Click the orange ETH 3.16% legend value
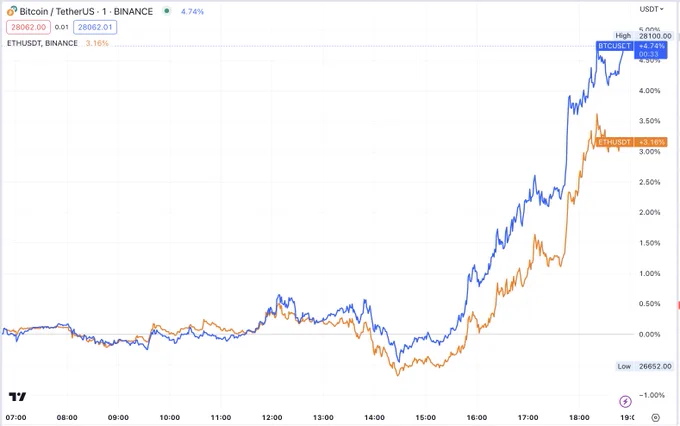Image resolution: width=680 pixels, height=426 pixels. (97, 43)
